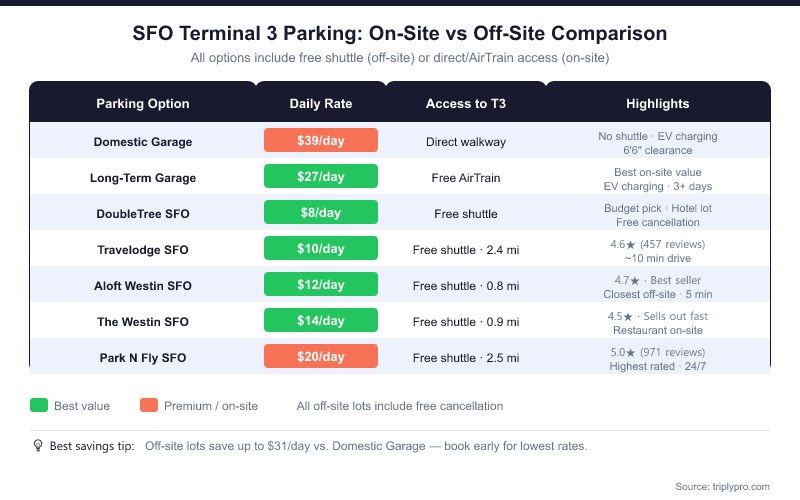Pick the $10/day Travelodge rate badge
The height and width of the screenshot is (500, 800).
pos(320,248)
